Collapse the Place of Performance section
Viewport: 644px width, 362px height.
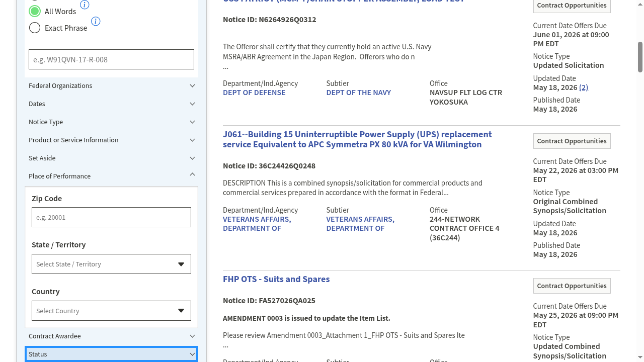click(x=111, y=176)
